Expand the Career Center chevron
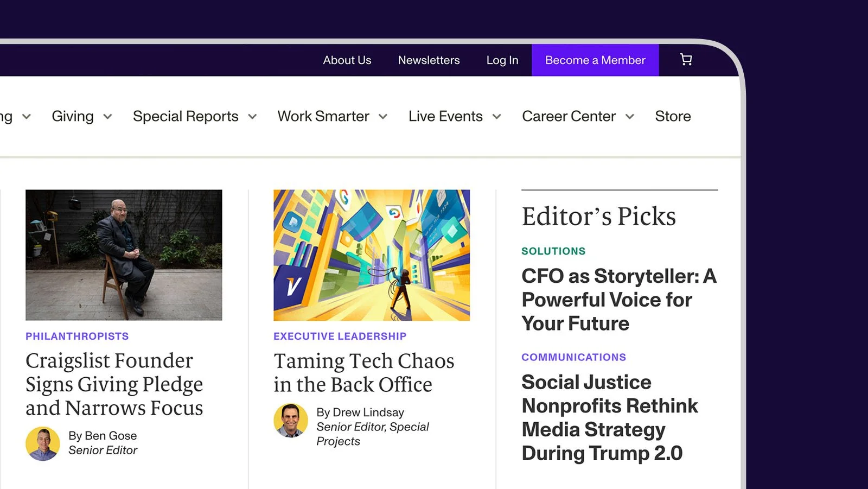Screen dimensions: 868x489 point(630,117)
